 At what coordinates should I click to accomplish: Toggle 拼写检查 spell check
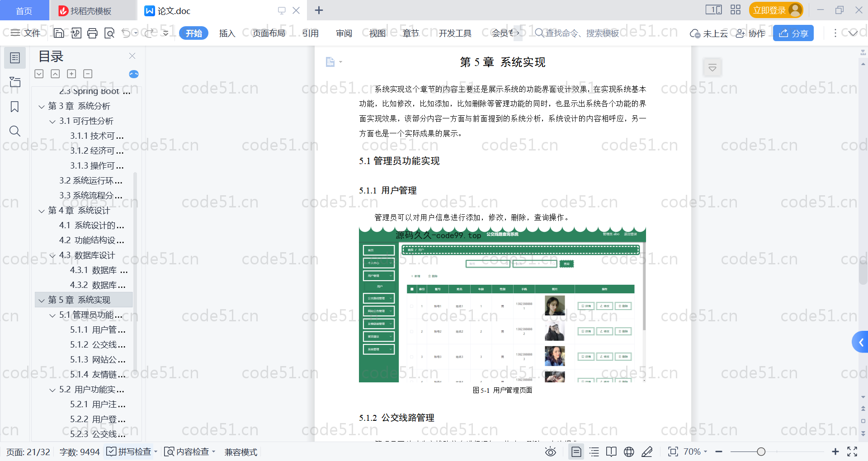(x=129, y=452)
